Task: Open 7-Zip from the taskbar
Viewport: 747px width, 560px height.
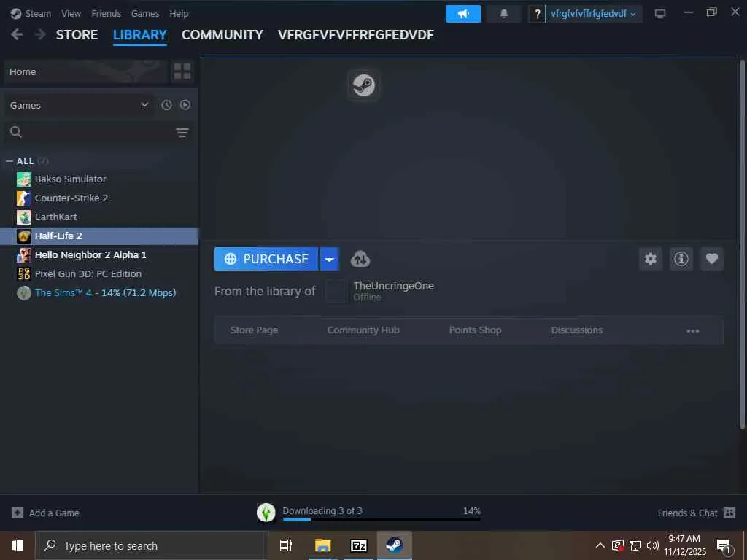Action: pyautogui.click(x=359, y=545)
